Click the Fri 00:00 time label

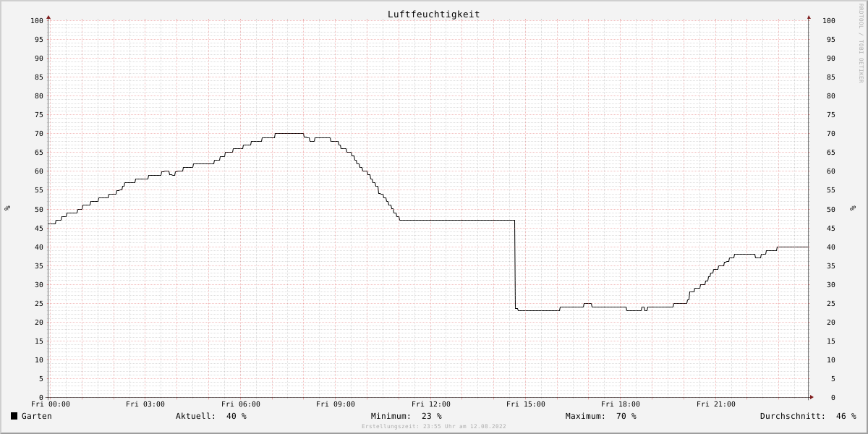tap(51, 404)
